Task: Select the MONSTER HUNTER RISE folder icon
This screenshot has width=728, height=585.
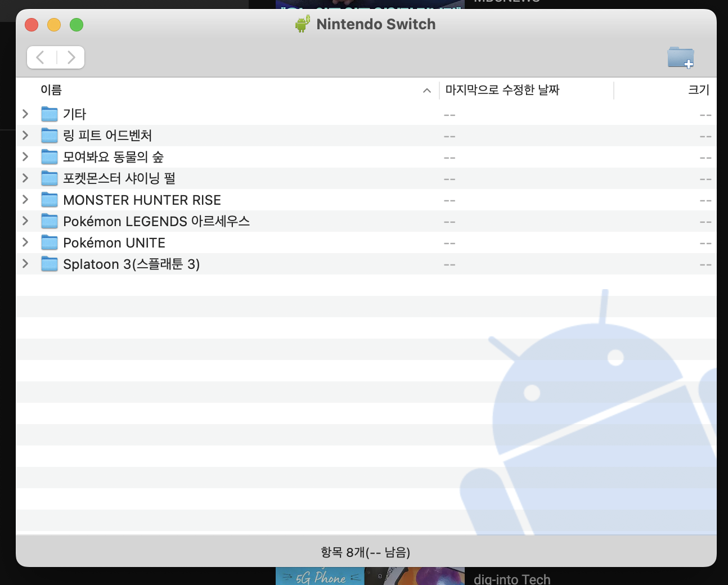Action: coord(50,200)
